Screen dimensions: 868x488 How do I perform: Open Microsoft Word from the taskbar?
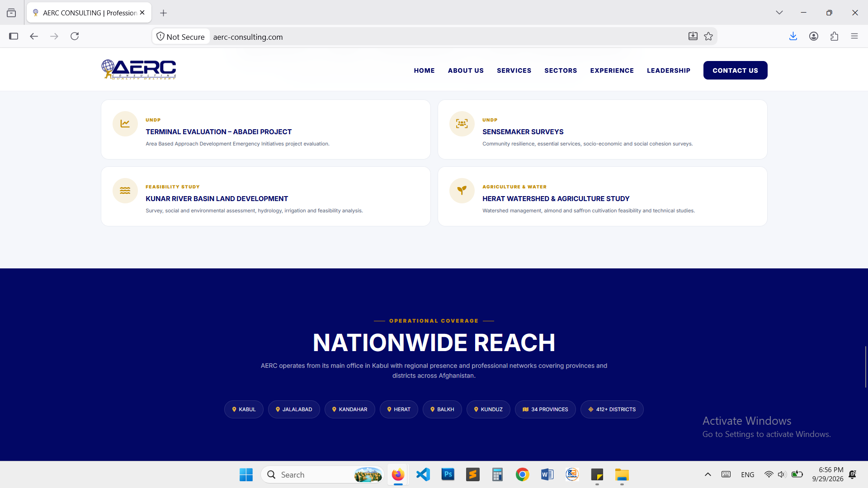(547, 474)
